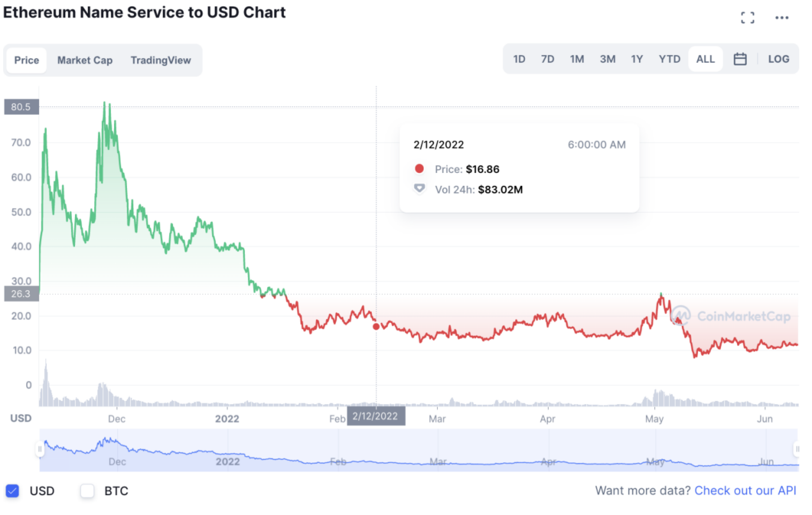Click the 2/12/2022 date marker on axis
Screen dimensions: 812x515
(376, 416)
